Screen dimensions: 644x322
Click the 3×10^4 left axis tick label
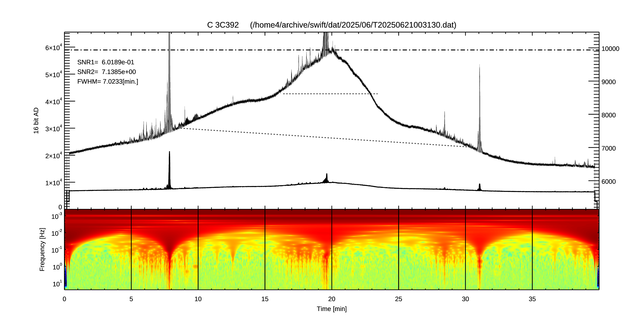coord(53,128)
